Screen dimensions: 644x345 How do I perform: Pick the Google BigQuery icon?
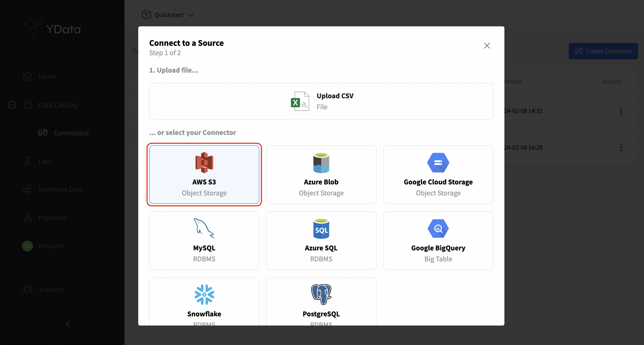click(438, 228)
